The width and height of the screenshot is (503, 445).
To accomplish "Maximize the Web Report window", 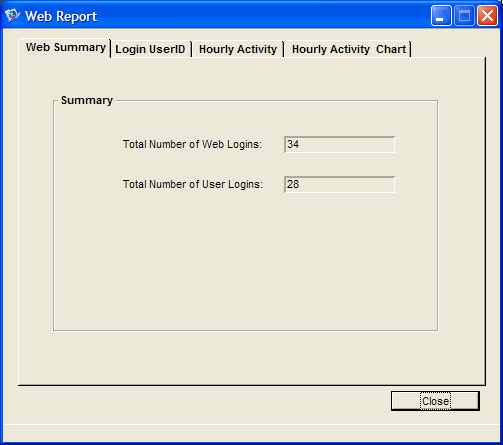I will click(464, 16).
